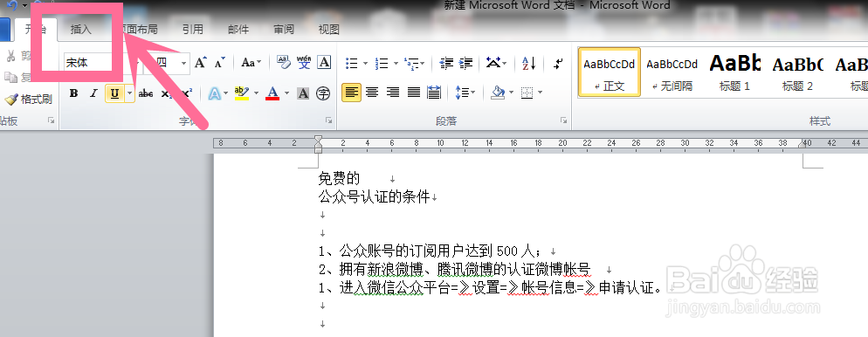Screen dimensions: 868x337
Task: Open Asian layout dropdown
Action: (x=497, y=63)
